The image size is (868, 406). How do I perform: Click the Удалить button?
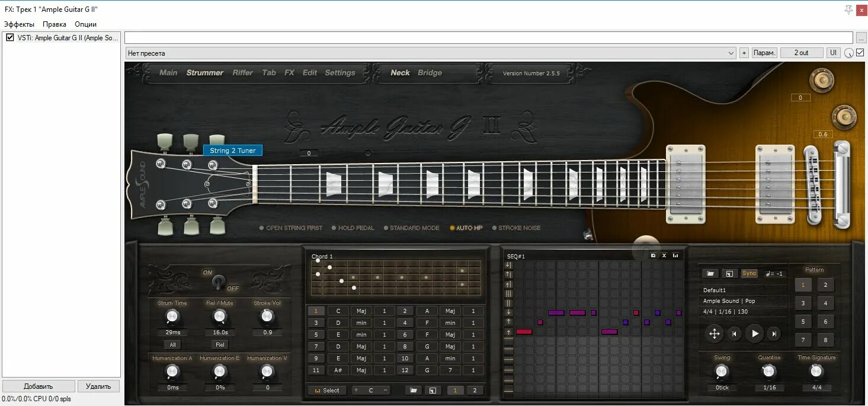point(98,386)
